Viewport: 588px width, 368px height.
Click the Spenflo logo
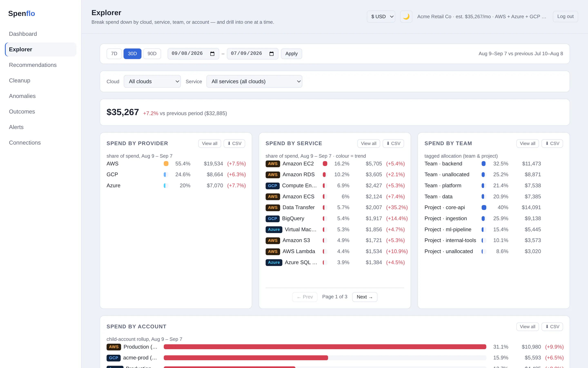(x=22, y=13)
